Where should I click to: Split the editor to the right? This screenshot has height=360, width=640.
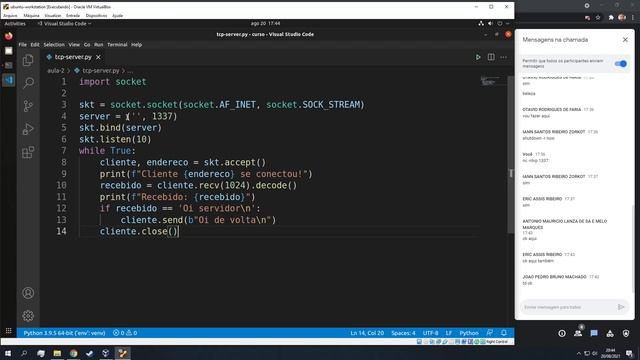tap(491, 57)
